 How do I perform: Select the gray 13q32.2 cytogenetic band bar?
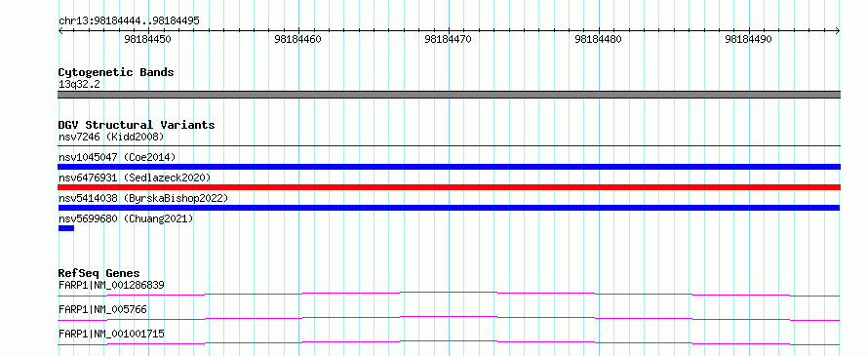point(449,95)
